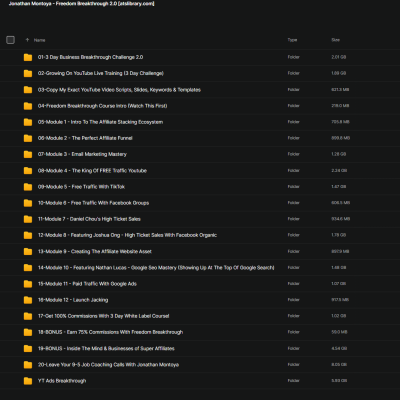Toggle the select-all checkbox in header
400x400 pixels.
[10, 40]
